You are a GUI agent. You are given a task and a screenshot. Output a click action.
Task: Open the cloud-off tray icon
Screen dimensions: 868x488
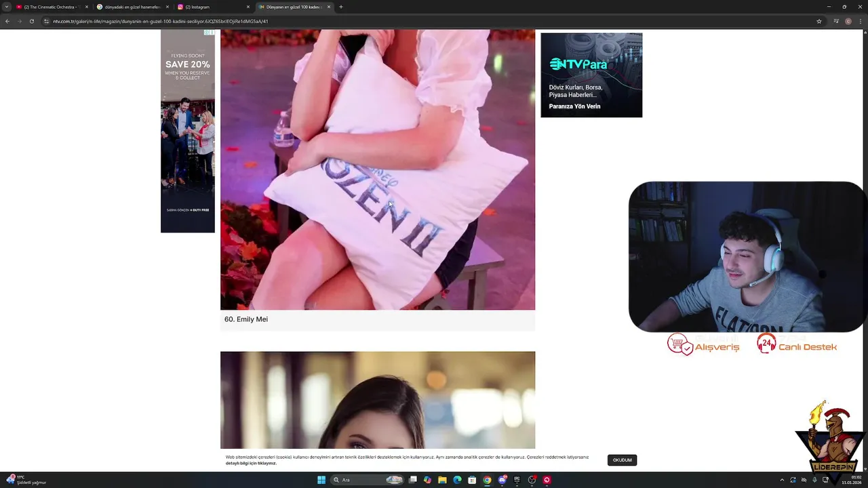[804, 480]
